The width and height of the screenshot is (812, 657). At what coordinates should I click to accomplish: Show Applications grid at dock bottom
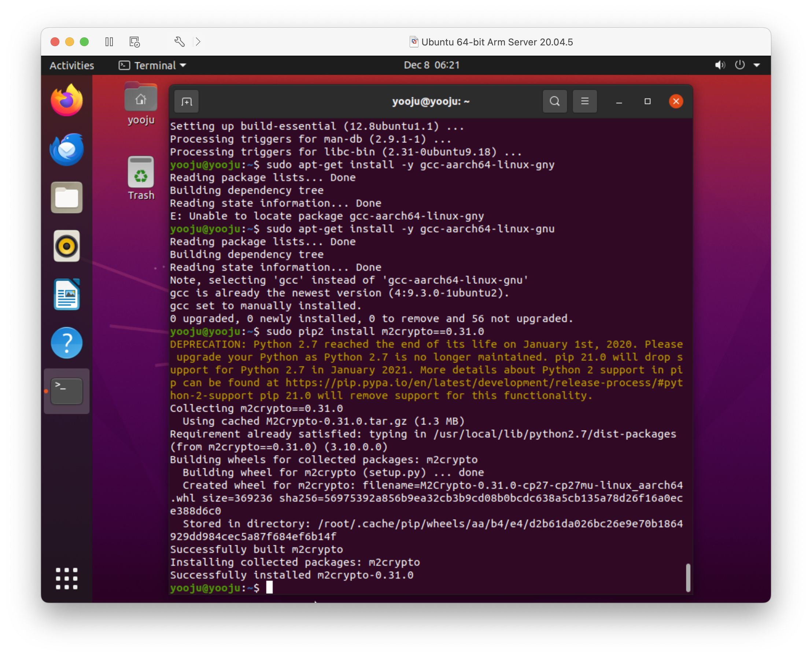click(x=67, y=578)
